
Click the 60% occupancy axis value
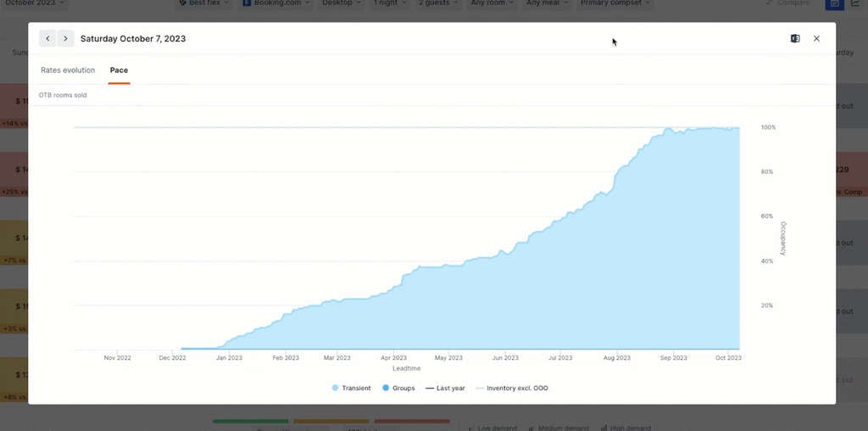coord(766,216)
